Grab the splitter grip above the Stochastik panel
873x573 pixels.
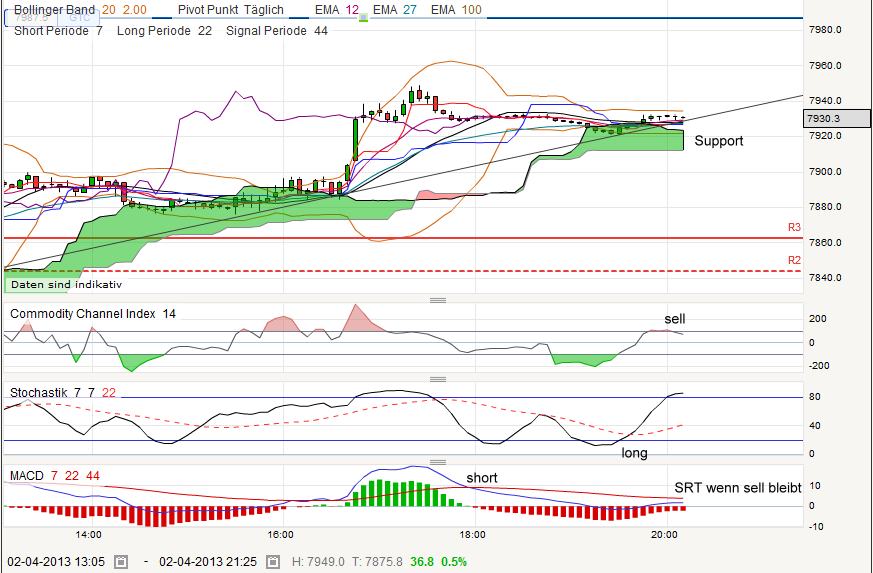(438, 379)
